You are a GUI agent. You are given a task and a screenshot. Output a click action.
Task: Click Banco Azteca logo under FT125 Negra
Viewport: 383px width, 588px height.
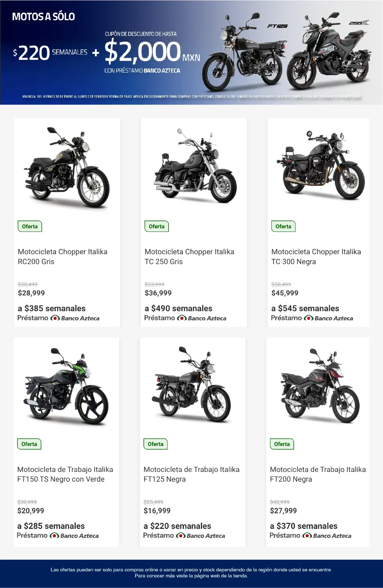click(x=201, y=536)
